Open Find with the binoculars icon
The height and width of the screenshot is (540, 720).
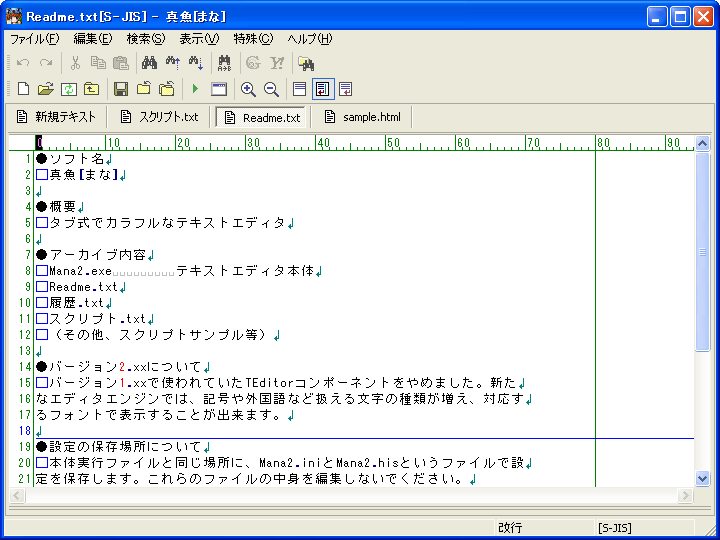coord(149,63)
